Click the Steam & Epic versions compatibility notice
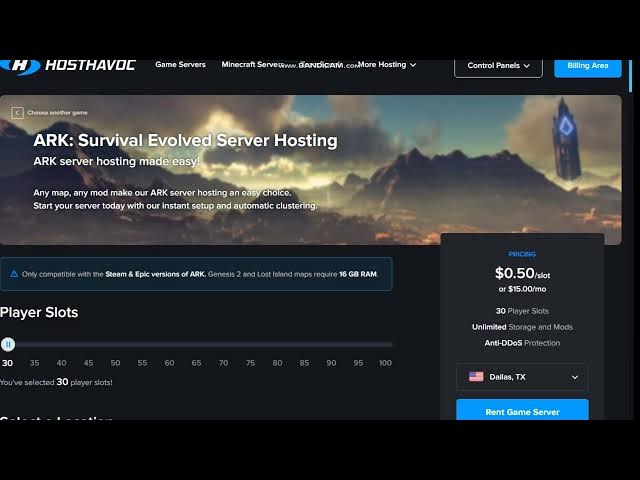The width and height of the screenshot is (640, 480). click(x=196, y=274)
